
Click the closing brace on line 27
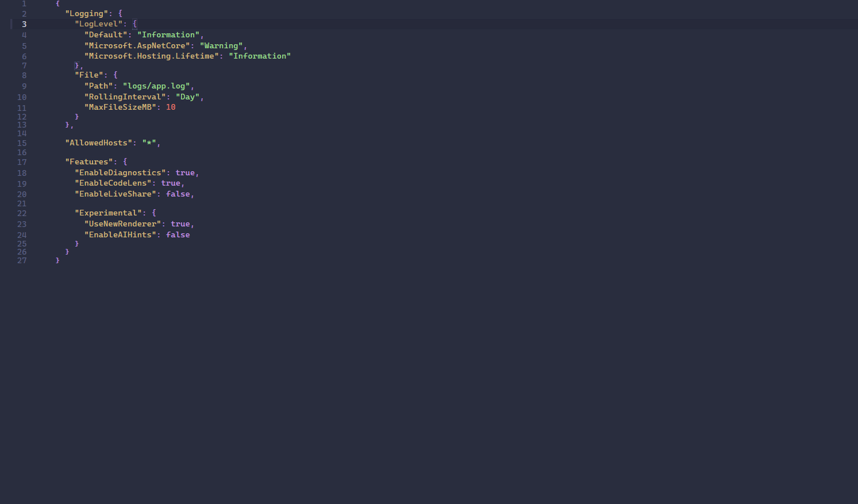tap(57, 260)
